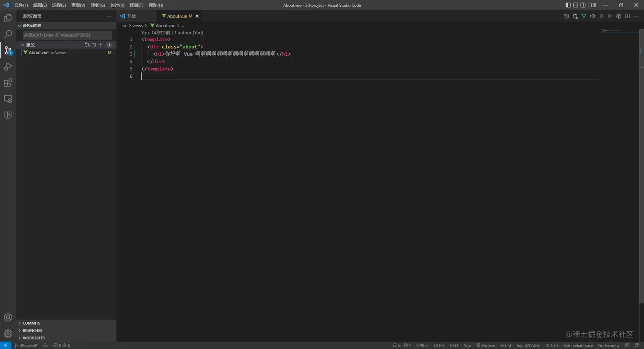Open file history clock icon in editor toolbar
Screen dimensions: 644x349
coord(566,16)
